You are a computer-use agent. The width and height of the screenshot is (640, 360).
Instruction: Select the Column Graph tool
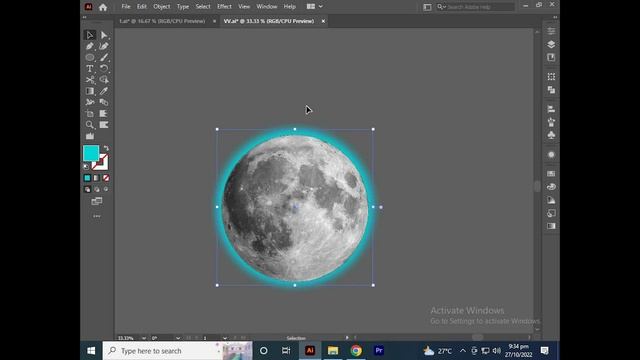point(90,136)
